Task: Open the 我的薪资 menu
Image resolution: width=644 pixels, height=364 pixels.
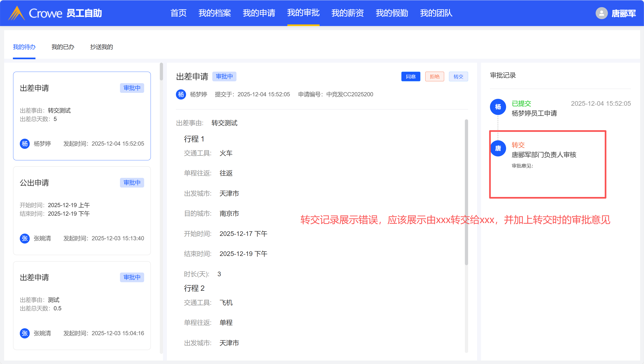Action: point(347,13)
